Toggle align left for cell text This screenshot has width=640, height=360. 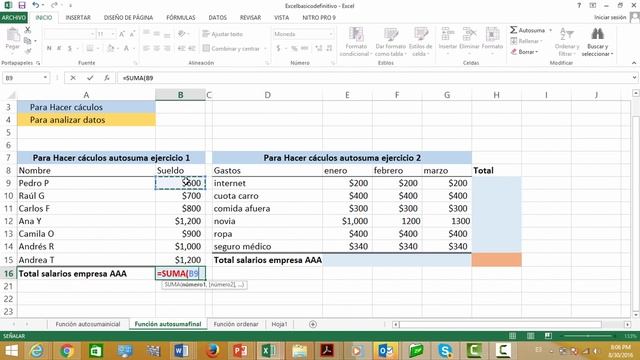tap(146, 49)
